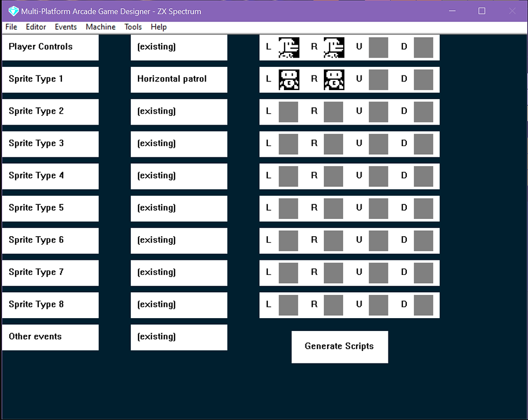
Task: Minimize the Arcade Game Designer window
Action: [x=452, y=11]
